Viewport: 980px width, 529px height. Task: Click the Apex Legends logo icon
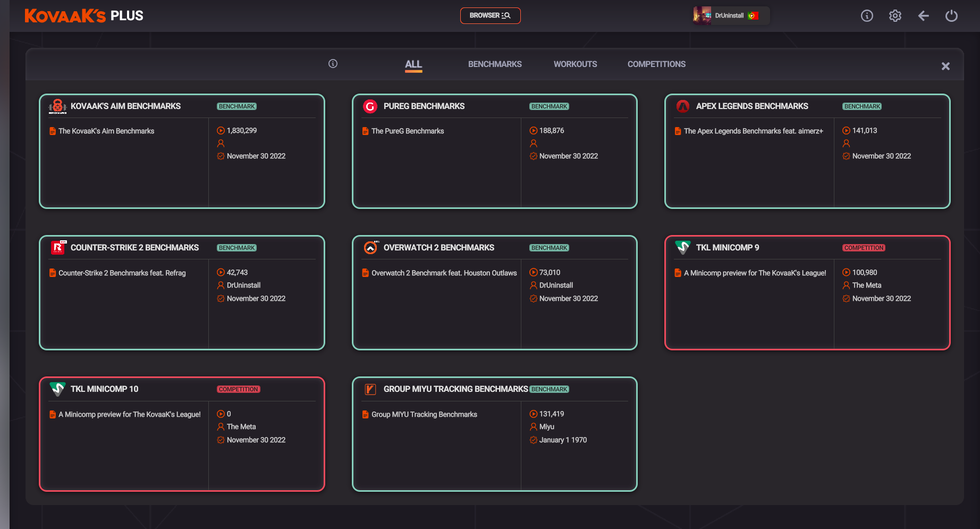(683, 106)
